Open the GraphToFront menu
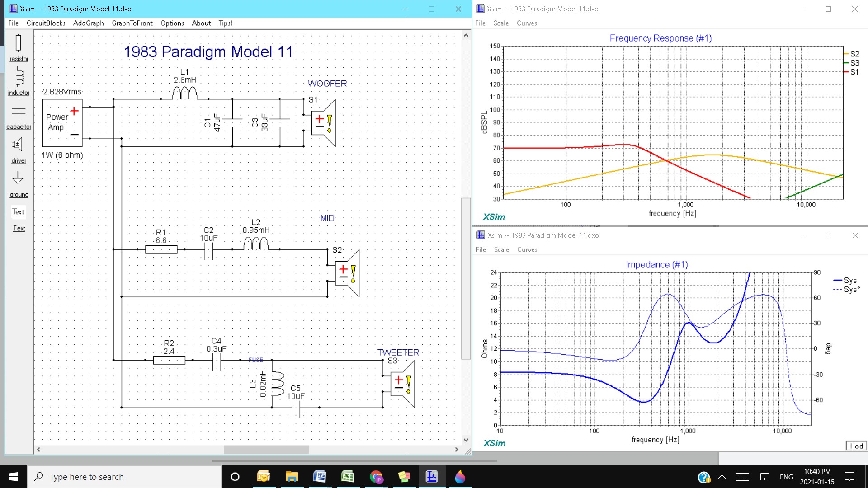This screenshot has height=488, width=868. click(132, 23)
